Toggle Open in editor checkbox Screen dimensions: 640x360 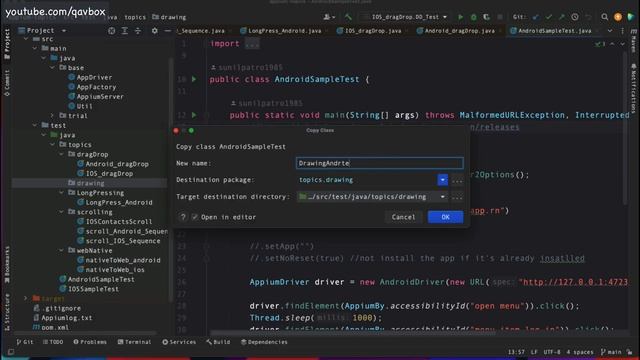[195, 217]
